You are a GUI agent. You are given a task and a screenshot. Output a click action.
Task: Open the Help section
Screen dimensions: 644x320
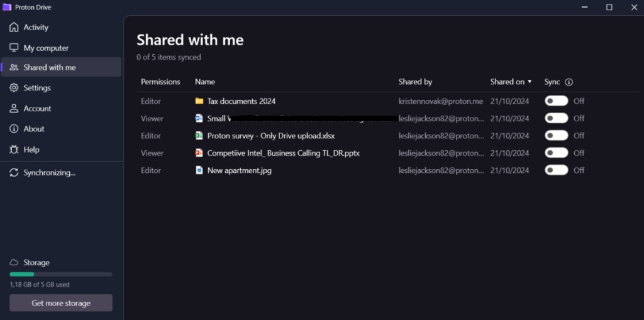61,150
